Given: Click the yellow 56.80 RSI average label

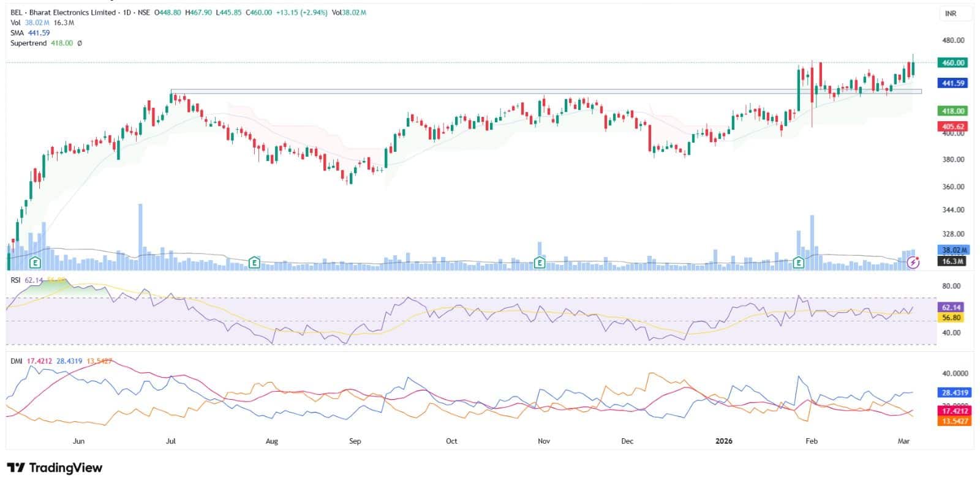Looking at the screenshot, I should point(951,318).
